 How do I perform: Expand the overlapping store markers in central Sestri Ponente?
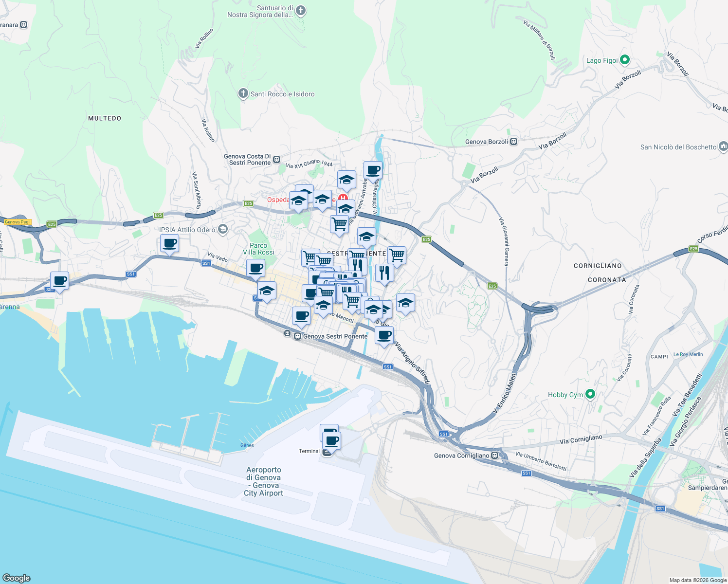pos(336,282)
